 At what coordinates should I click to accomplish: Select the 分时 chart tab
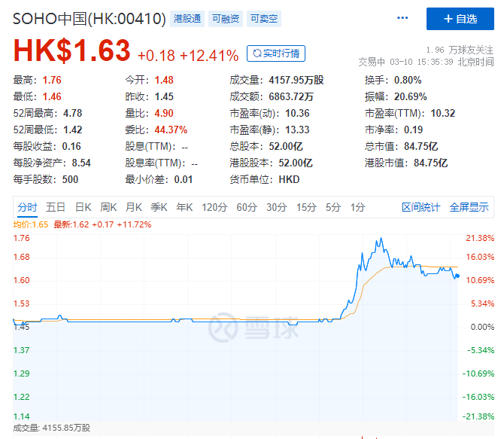click(x=27, y=207)
